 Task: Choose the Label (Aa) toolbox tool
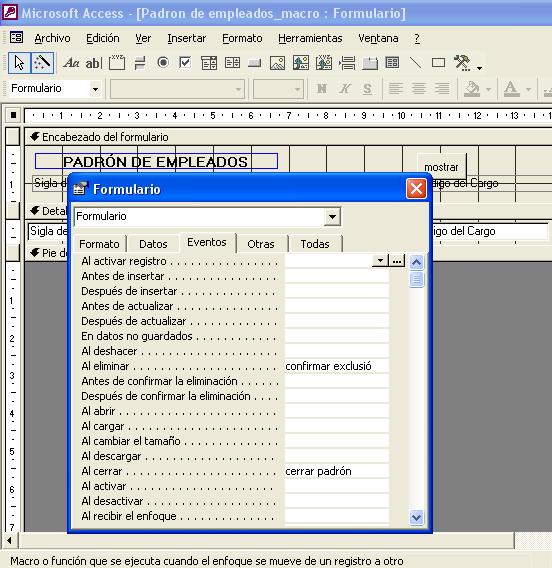tap(71, 63)
